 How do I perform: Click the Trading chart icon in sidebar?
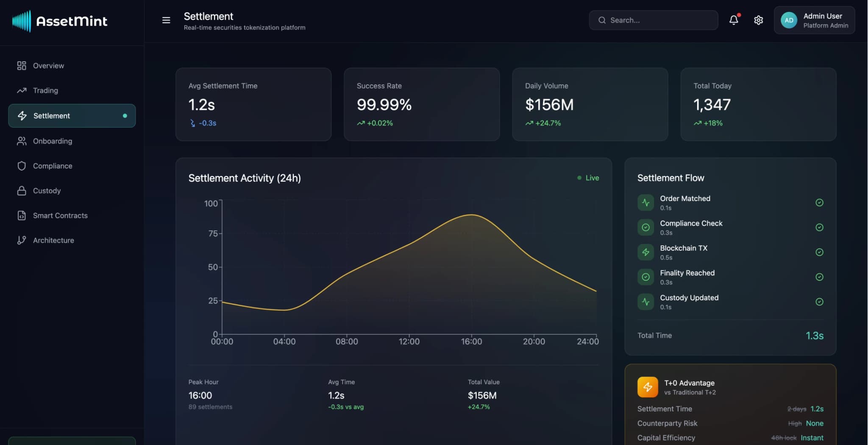coord(22,90)
